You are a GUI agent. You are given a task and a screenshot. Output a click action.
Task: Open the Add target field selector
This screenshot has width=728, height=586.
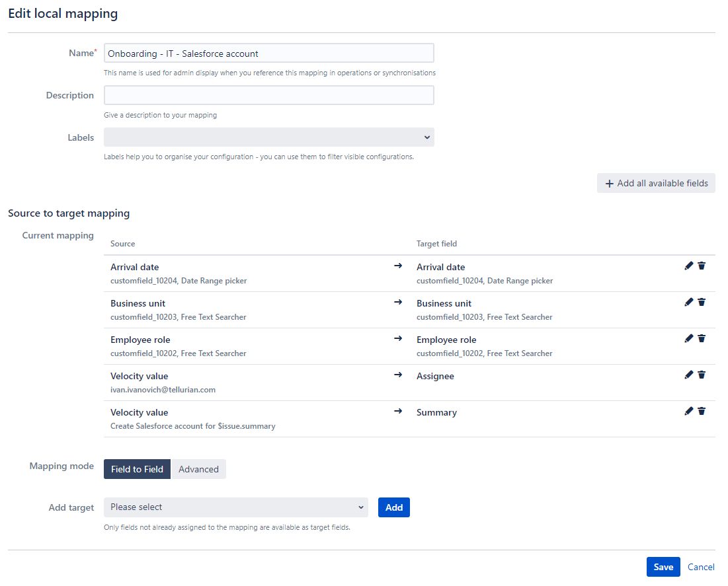(x=235, y=507)
